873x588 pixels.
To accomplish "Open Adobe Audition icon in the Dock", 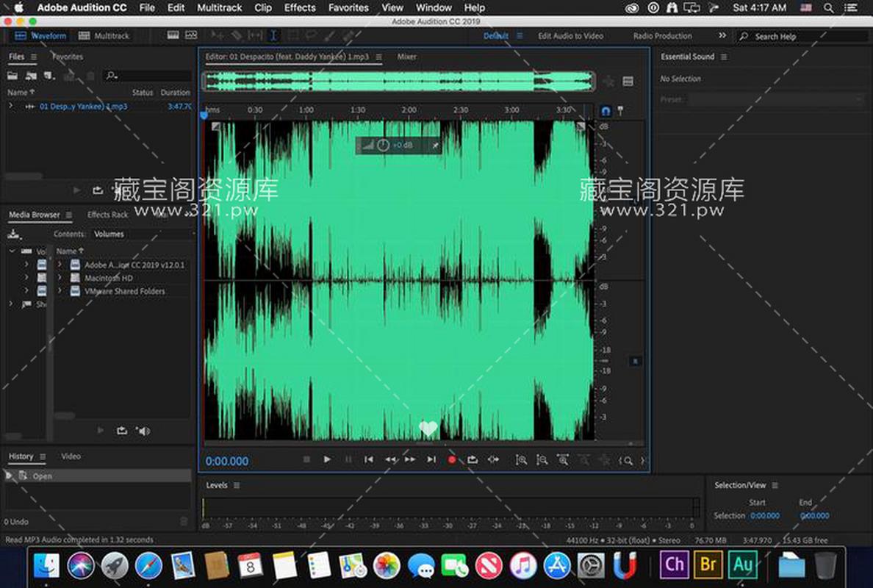I will pyautogui.click(x=743, y=564).
